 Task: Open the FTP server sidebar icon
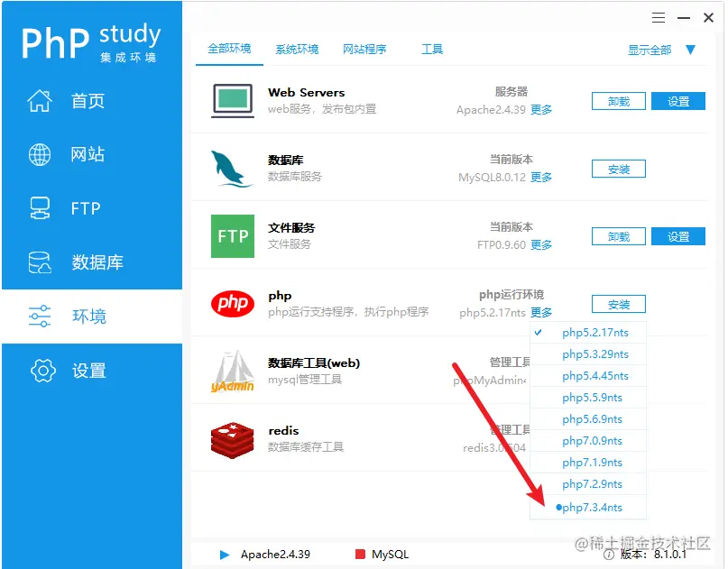(40, 208)
